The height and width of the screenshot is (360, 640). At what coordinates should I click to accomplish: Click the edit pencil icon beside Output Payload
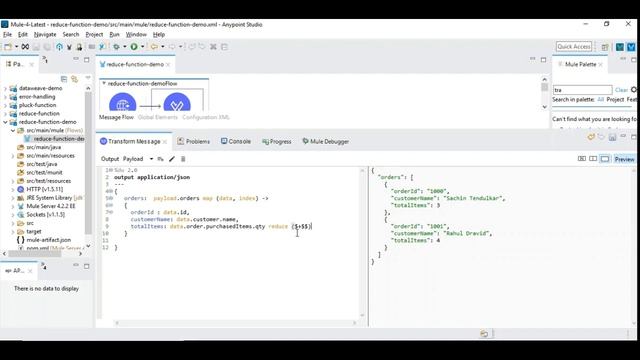tap(172, 159)
